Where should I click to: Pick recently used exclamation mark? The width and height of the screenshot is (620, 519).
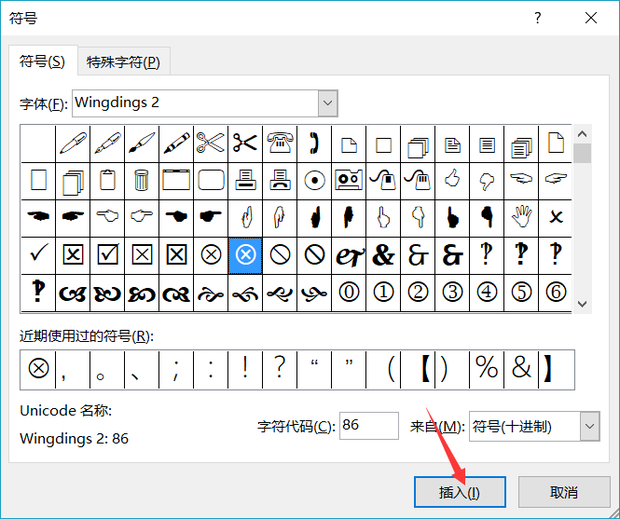click(245, 370)
